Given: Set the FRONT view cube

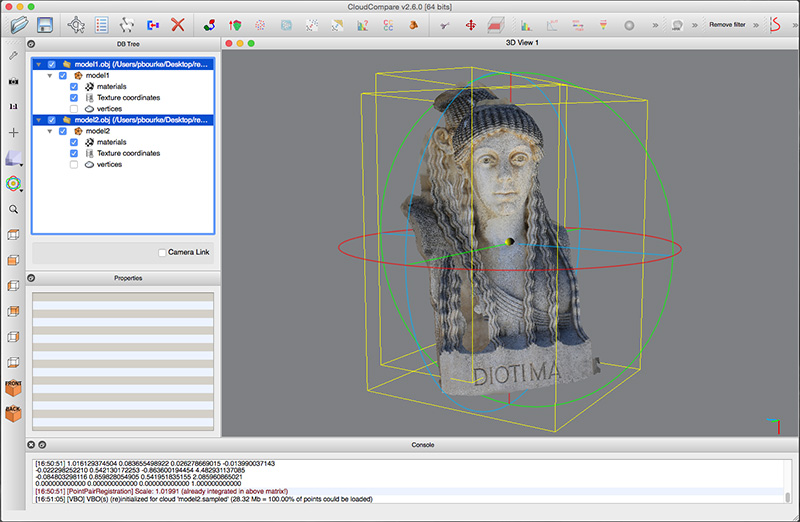Looking at the screenshot, I should 14,388.
